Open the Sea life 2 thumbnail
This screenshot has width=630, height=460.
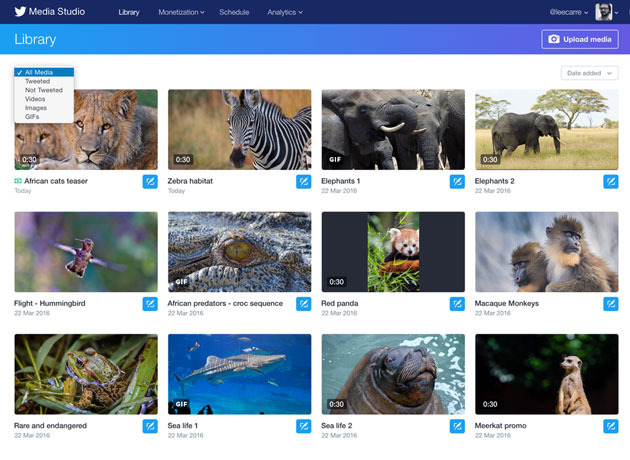tap(392, 374)
